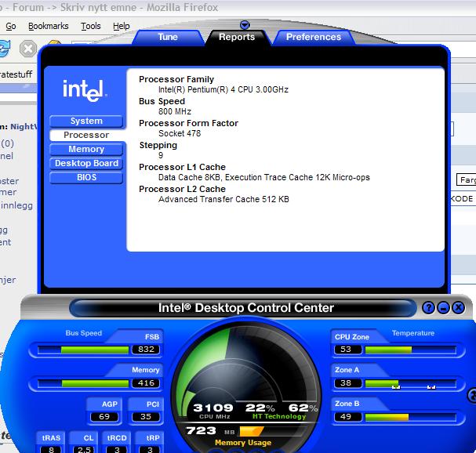476x453 pixels.
Task: Click the 22% HT Technology readout
Action: tap(260, 408)
